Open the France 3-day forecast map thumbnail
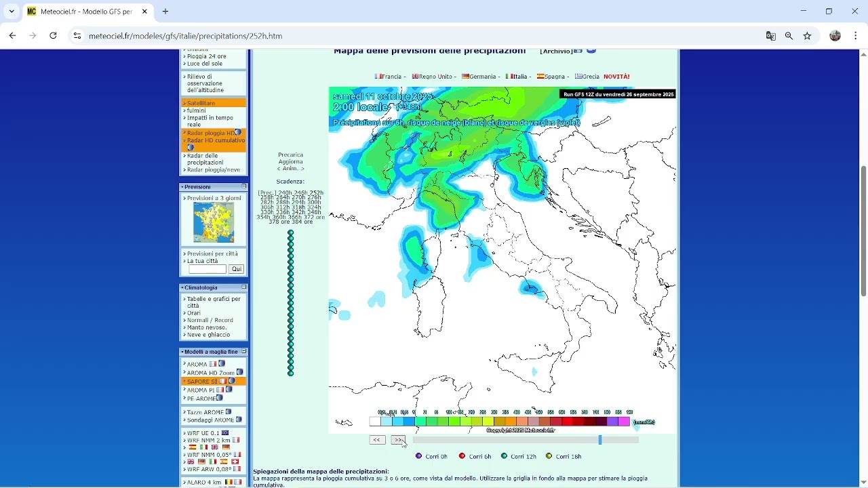Image resolution: width=868 pixels, height=488 pixels. tap(214, 222)
